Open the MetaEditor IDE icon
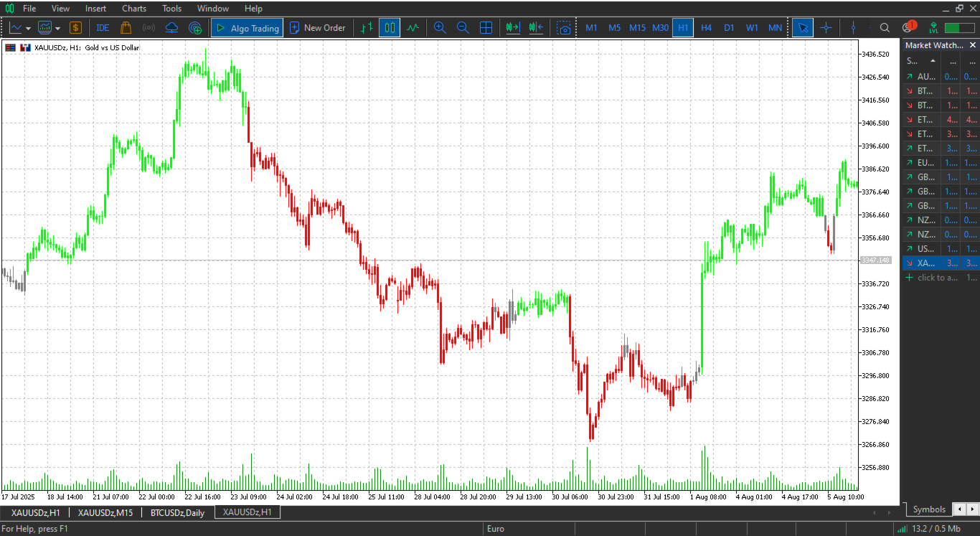980x536 pixels. point(103,28)
